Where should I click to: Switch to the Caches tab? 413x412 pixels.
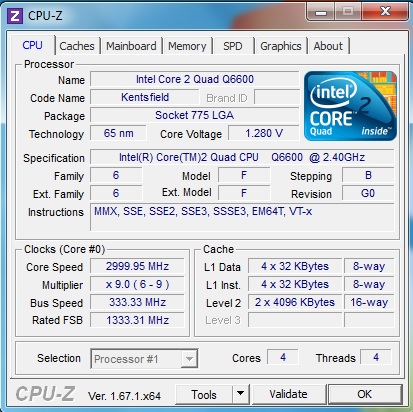tap(77, 46)
